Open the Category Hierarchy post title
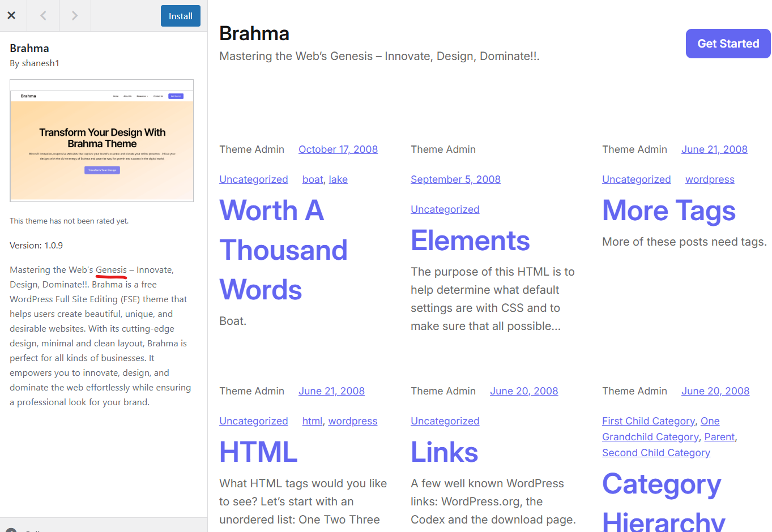Viewport: 772px width, 532px height. point(664,501)
